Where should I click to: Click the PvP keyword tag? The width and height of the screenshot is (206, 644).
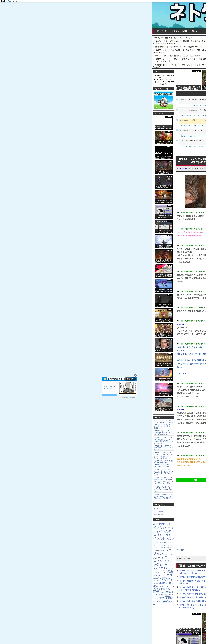(162, 524)
